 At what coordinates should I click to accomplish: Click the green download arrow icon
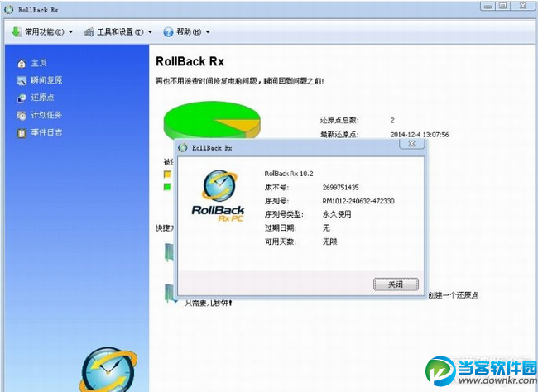[x=16, y=32]
